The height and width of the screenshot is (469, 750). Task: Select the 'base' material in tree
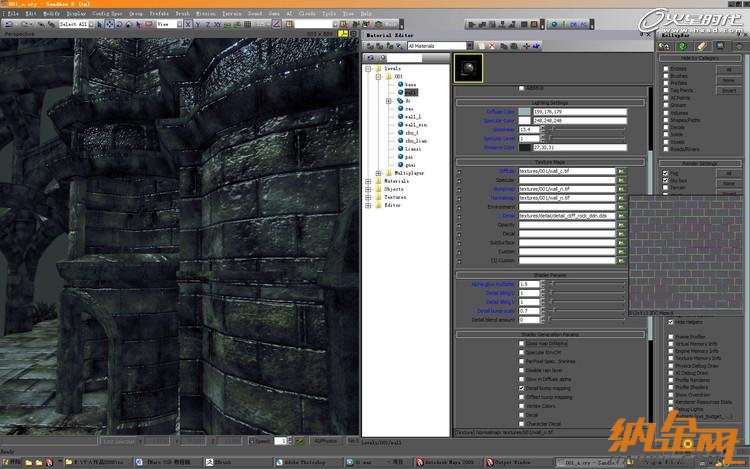click(410, 84)
